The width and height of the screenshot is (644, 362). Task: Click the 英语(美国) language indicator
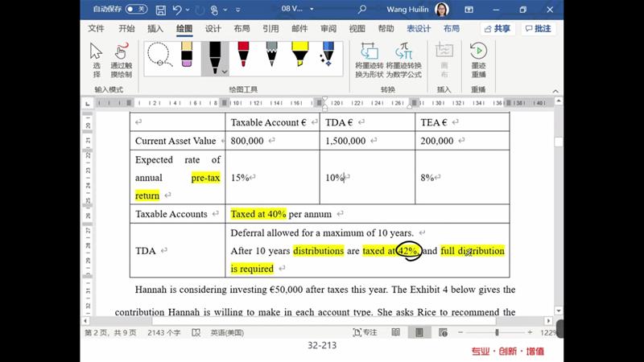click(x=227, y=332)
